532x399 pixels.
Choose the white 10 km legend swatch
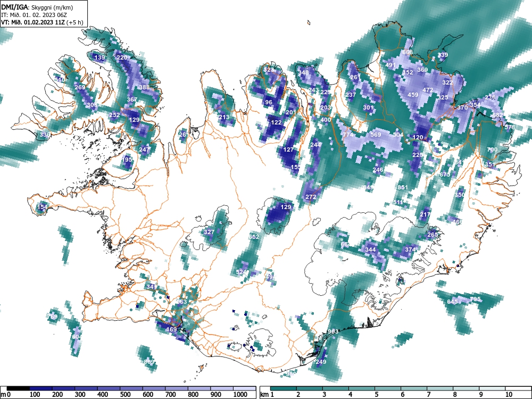click(518, 388)
